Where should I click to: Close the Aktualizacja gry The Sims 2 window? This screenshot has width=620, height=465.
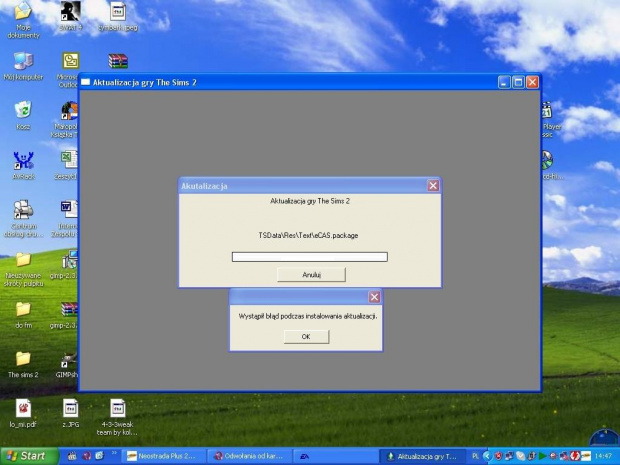tap(532, 82)
